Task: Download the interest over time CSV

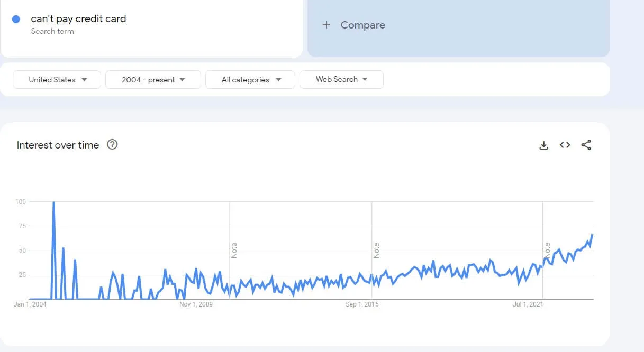Action: coord(543,145)
